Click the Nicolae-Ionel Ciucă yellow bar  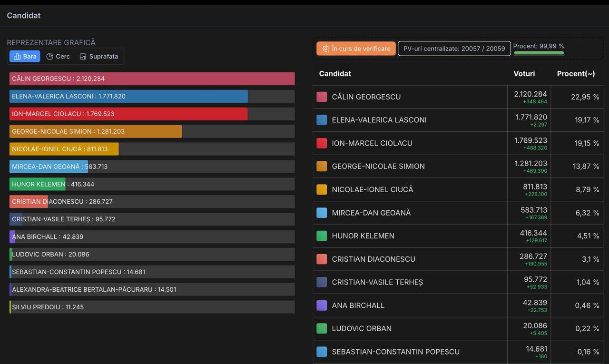pyautogui.click(x=64, y=149)
